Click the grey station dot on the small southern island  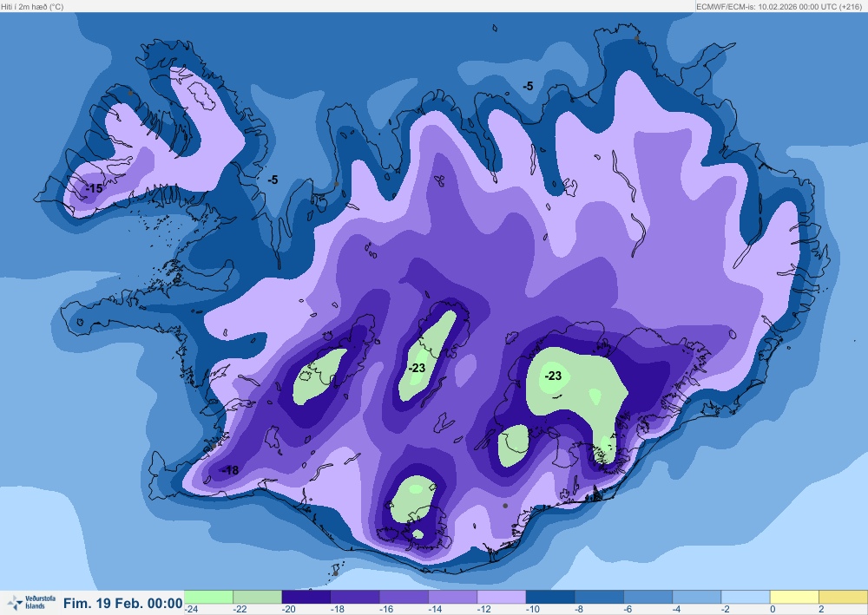pyautogui.click(x=335, y=573)
